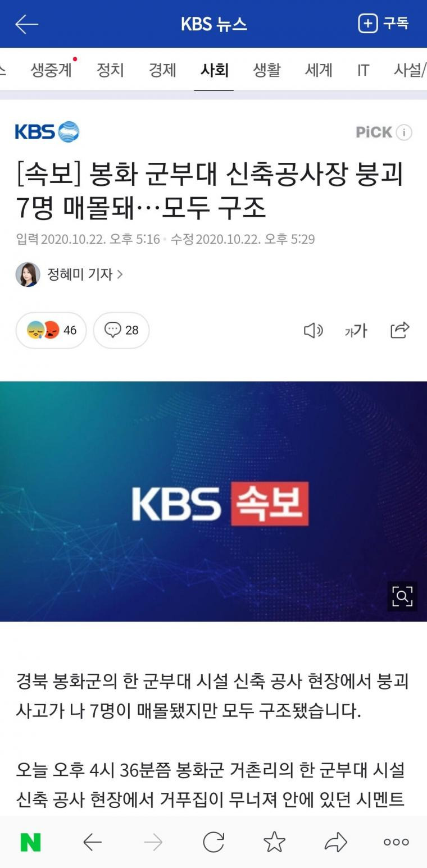427x868 pixels.
Task: Open the 생중계 live tab
Action: tap(51, 70)
